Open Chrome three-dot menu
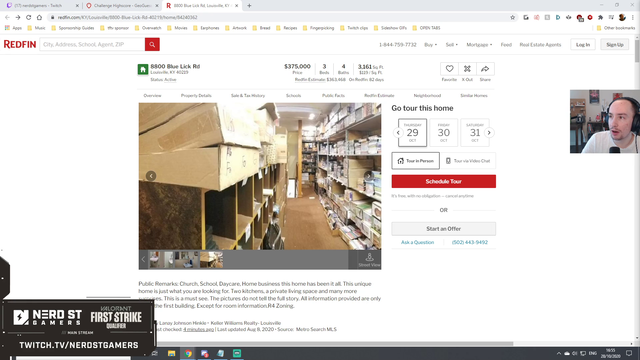Screen dimensions: 640x360 [x=633, y=18]
